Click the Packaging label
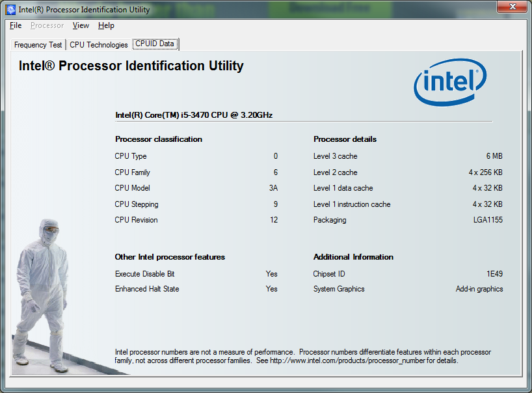Viewport: 532px width, 393px height. click(x=330, y=220)
